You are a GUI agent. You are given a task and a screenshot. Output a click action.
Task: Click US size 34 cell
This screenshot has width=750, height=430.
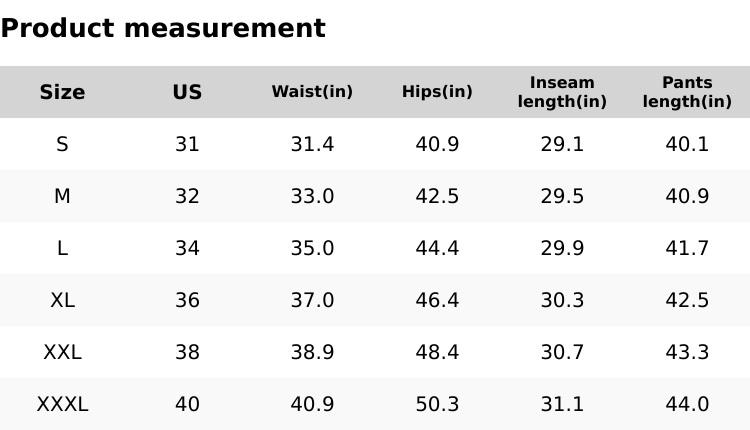point(187,248)
